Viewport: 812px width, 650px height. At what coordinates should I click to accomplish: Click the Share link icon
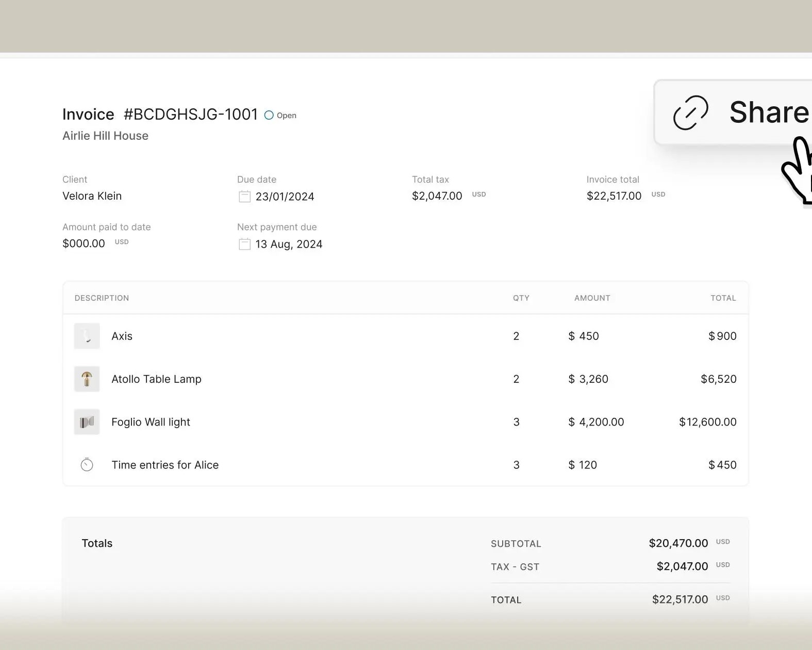[690, 112]
